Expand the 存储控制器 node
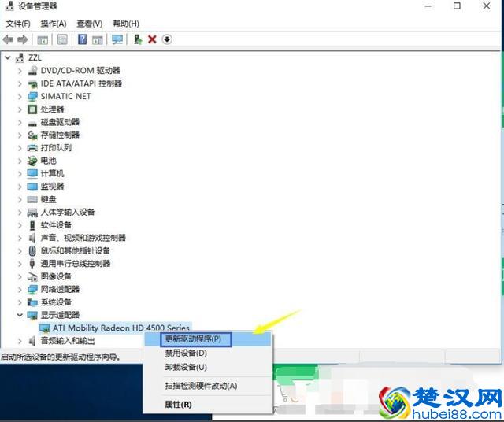Viewport: 504px width, 422px height. [20, 135]
